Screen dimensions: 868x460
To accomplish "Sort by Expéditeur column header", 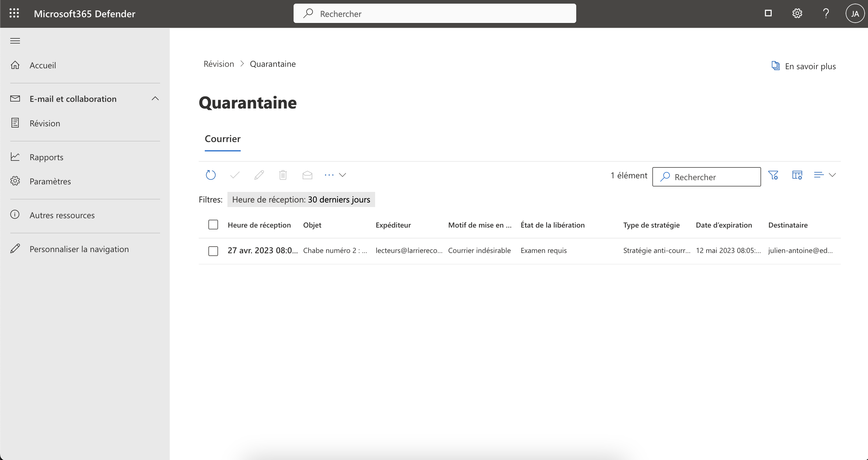I will [x=393, y=225].
